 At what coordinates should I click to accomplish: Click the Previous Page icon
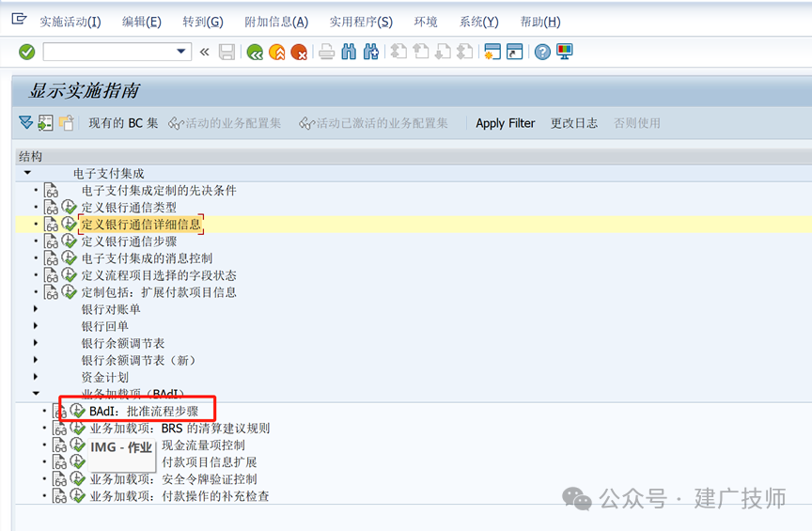tap(420, 52)
